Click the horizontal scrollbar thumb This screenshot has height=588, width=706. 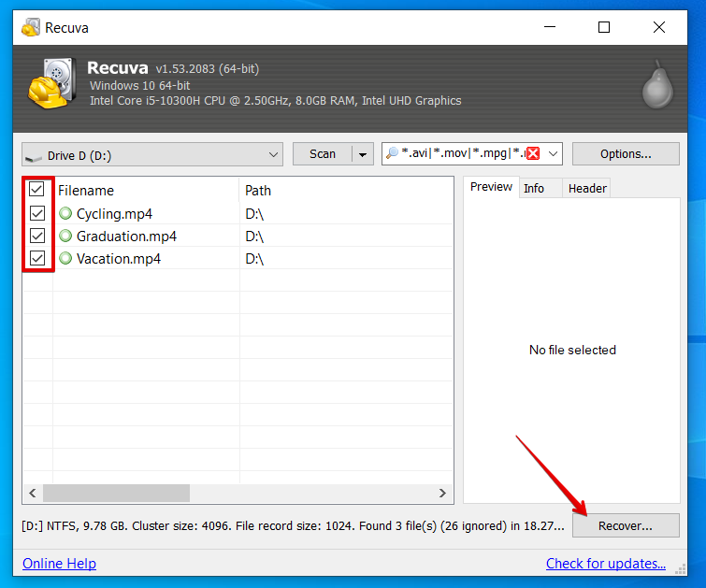(116, 493)
